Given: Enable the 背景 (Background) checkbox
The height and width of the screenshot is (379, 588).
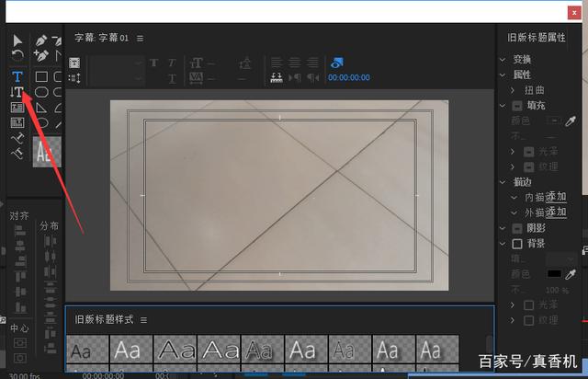Looking at the screenshot, I should 517,243.
